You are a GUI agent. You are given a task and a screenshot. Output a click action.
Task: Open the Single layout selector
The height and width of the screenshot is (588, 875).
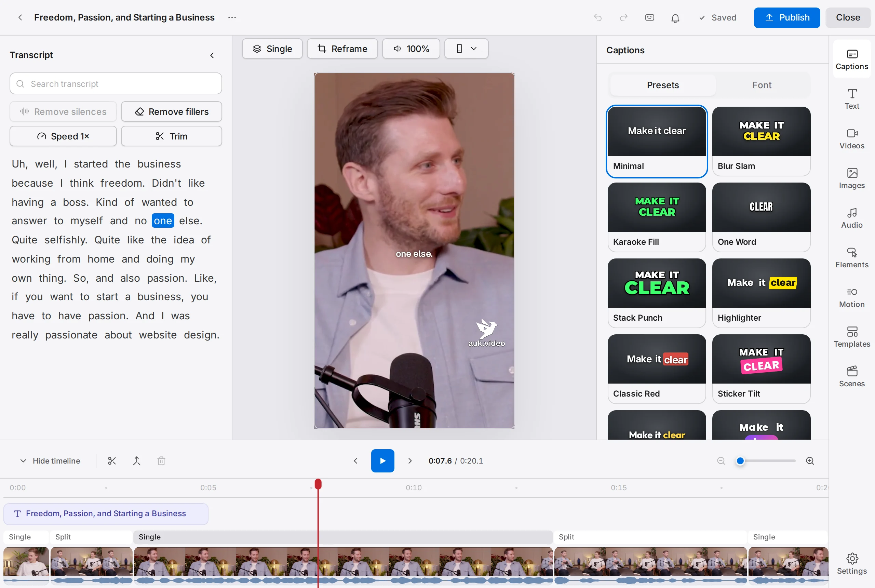(x=272, y=49)
